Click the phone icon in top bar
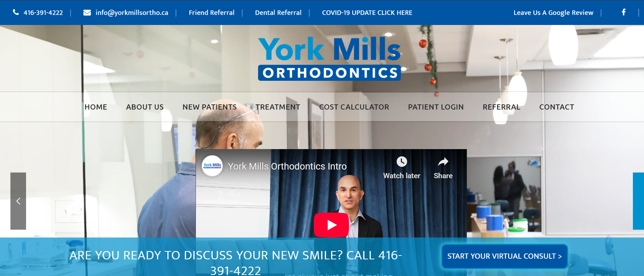 (x=16, y=12)
